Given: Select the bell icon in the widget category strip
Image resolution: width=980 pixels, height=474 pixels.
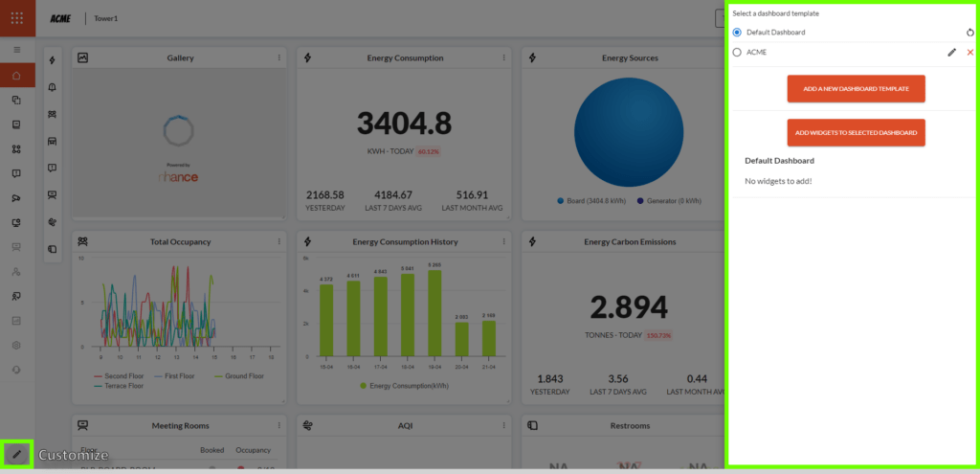Looking at the screenshot, I should 52,87.
